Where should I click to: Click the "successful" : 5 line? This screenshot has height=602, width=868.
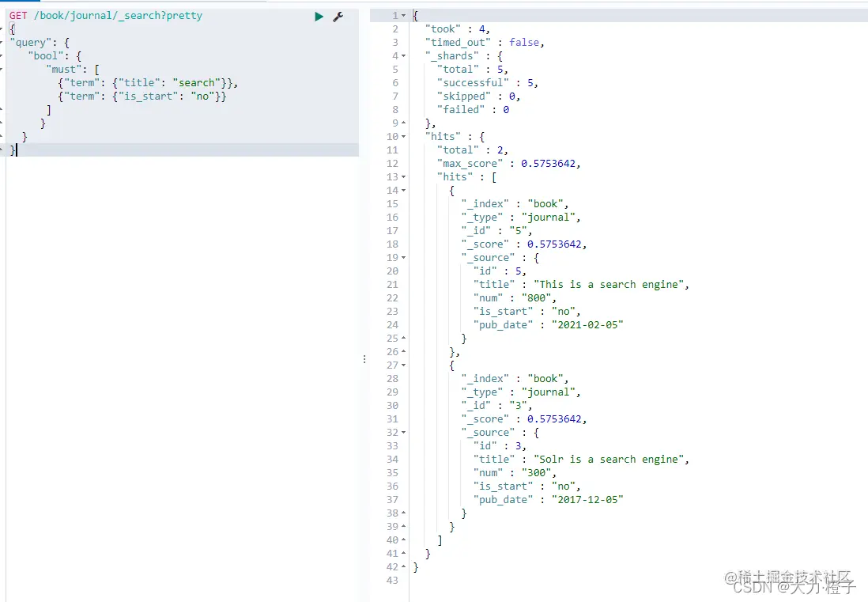(x=487, y=83)
